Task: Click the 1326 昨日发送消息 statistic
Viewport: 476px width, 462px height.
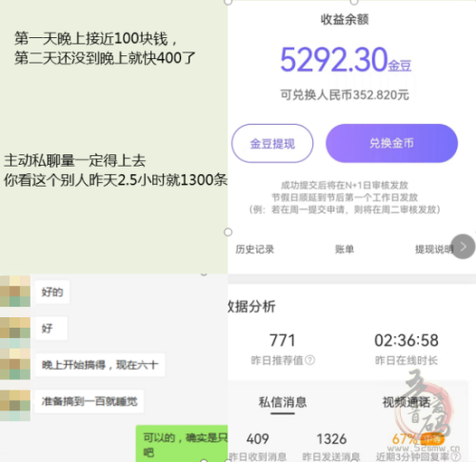Action: point(331,439)
